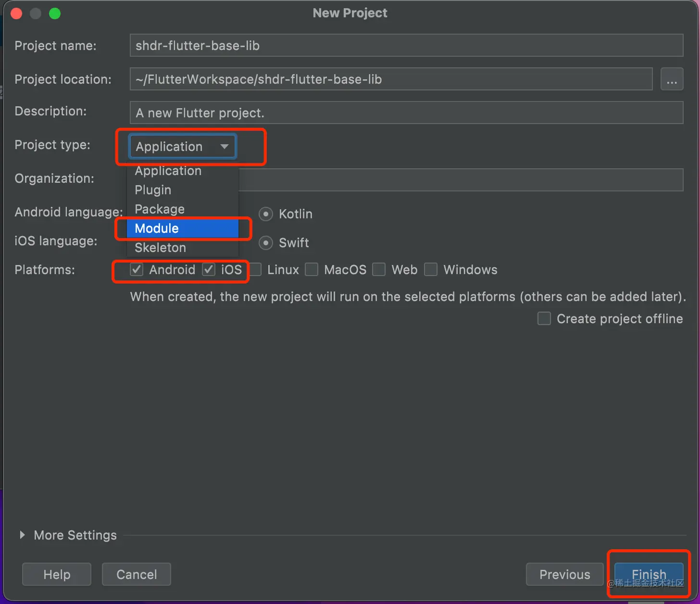The width and height of the screenshot is (700, 604).
Task: Click Finish to create the project
Action: 649,574
